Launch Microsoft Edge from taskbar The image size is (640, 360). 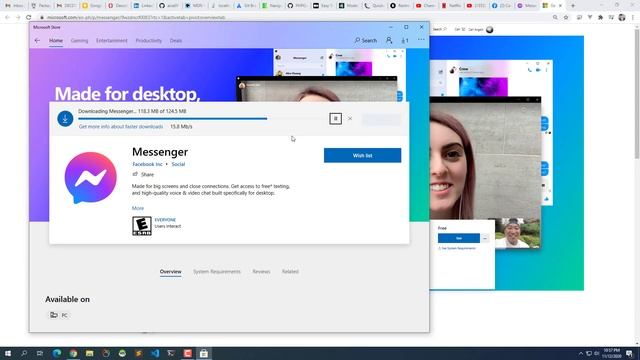pos(57,353)
